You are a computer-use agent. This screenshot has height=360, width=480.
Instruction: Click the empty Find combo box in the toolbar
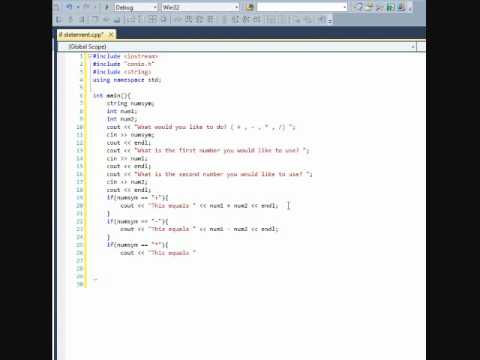[302, 7]
